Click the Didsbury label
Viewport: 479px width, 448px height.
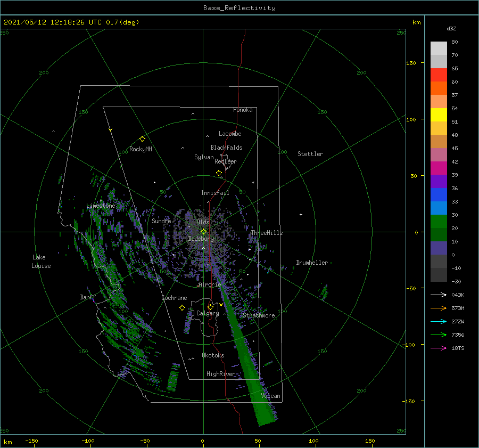[x=201, y=239]
